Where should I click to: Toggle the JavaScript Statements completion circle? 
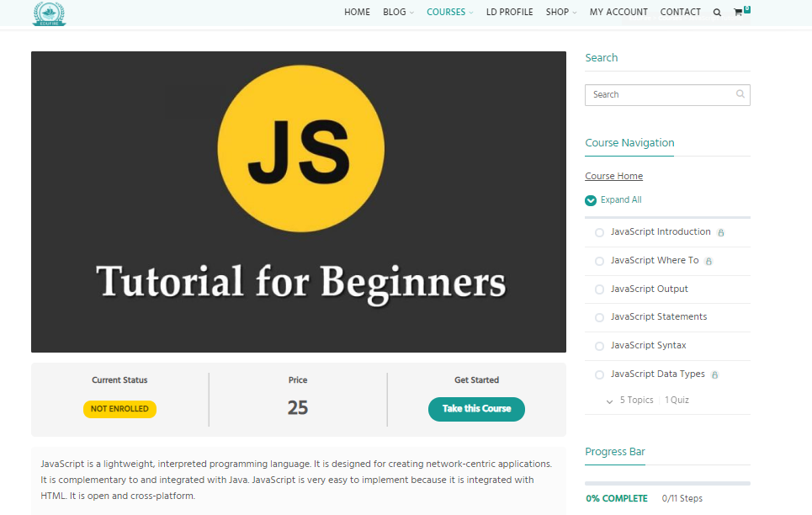click(599, 317)
